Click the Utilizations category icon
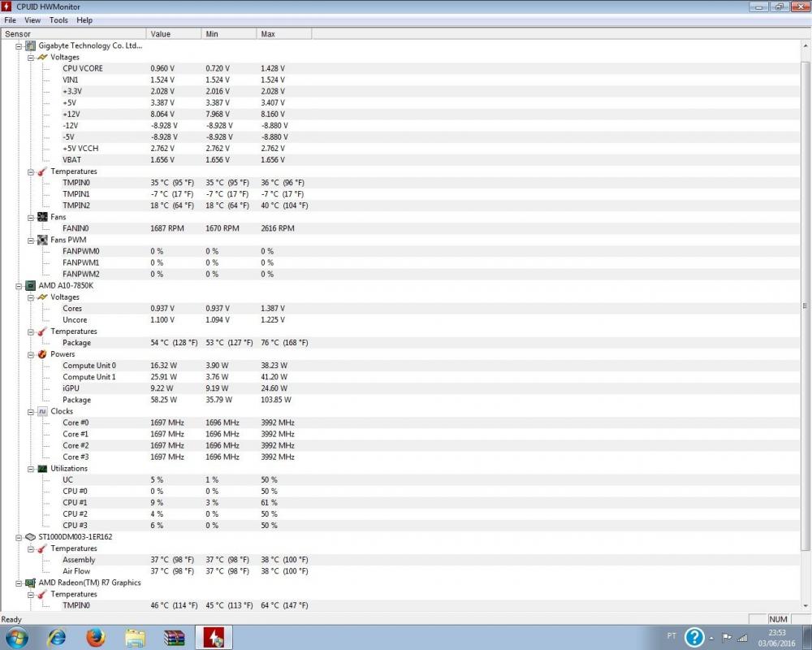 click(42, 469)
